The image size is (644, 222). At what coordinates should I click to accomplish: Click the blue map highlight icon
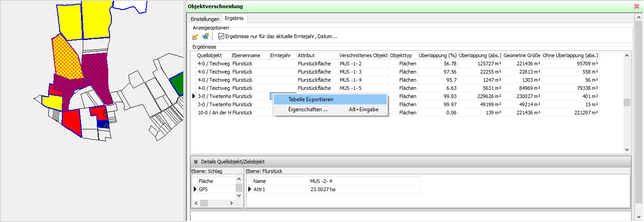pos(206,36)
